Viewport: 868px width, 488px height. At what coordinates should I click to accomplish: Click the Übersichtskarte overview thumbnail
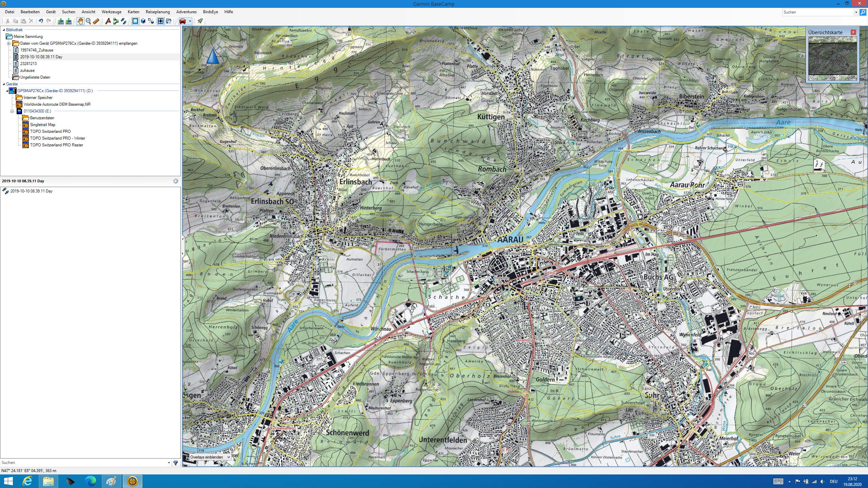(833, 58)
